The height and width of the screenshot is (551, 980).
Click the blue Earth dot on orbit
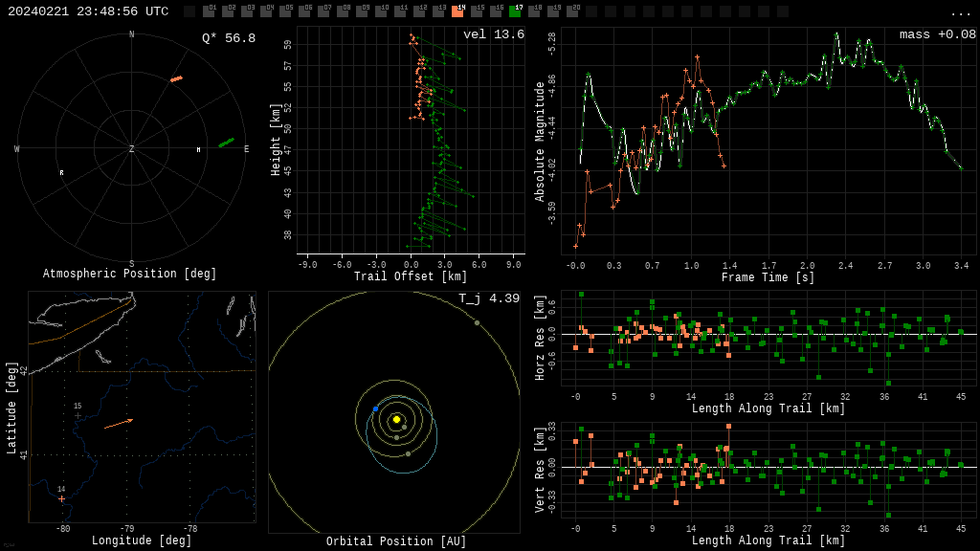click(375, 409)
